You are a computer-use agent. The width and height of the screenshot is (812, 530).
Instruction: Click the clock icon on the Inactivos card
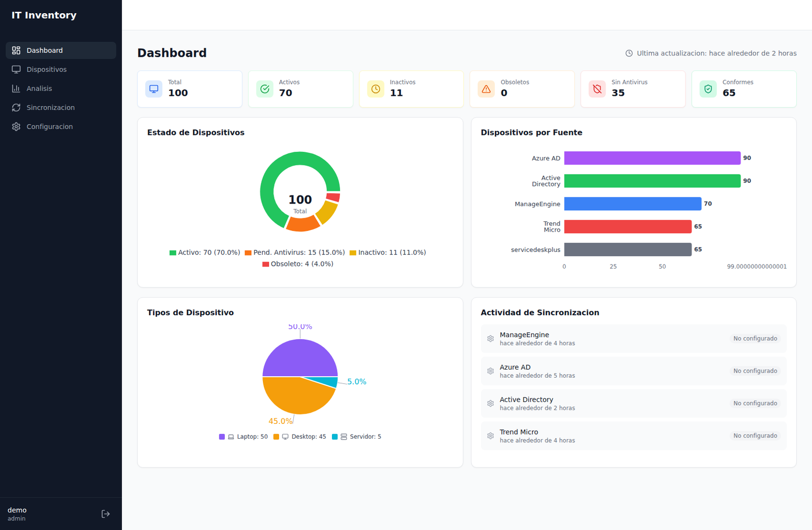(x=376, y=89)
